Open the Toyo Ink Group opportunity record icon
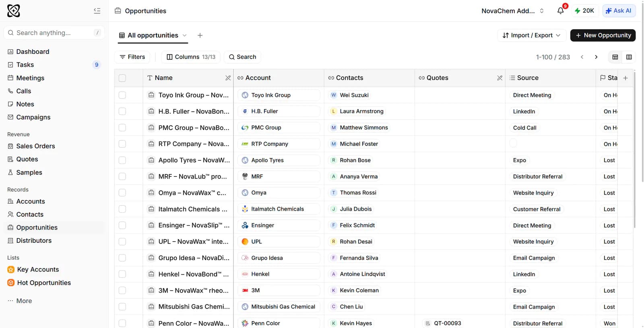Viewport: 644px width, 328px height. click(151, 95)
